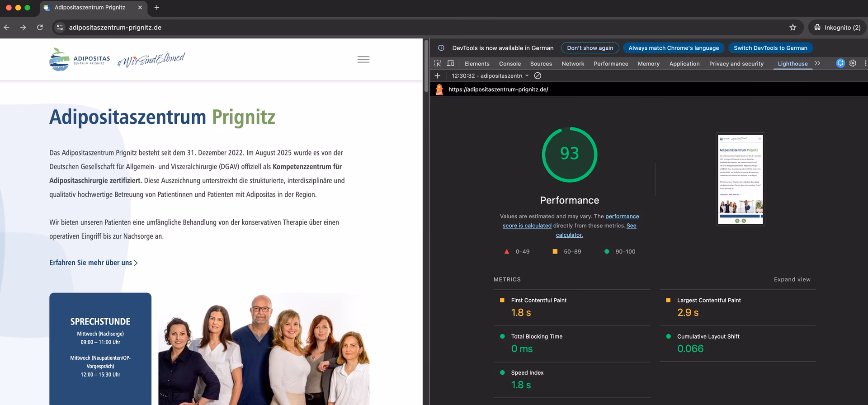Activate the DevTools inspect element picker
The image size is (868, 405).
(437, 63)
